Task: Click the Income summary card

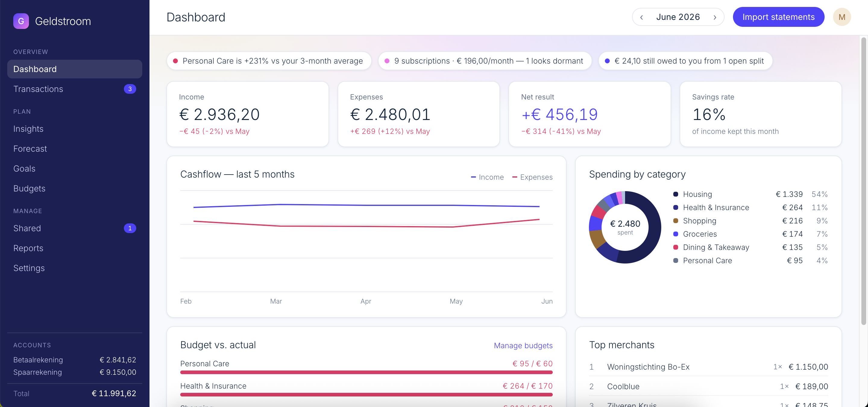Action: [x=248, y=114]
